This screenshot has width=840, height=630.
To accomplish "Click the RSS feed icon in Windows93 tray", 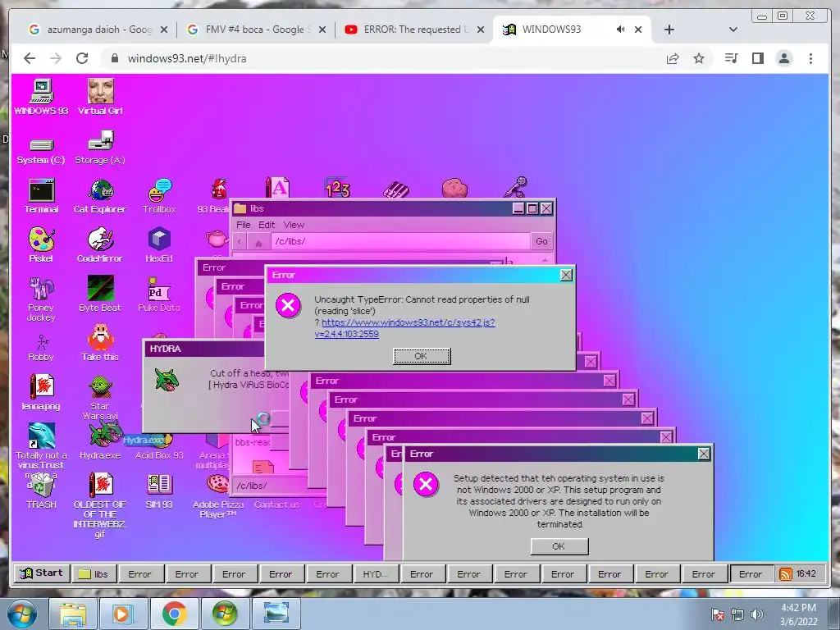I will (x=785, y=574).
